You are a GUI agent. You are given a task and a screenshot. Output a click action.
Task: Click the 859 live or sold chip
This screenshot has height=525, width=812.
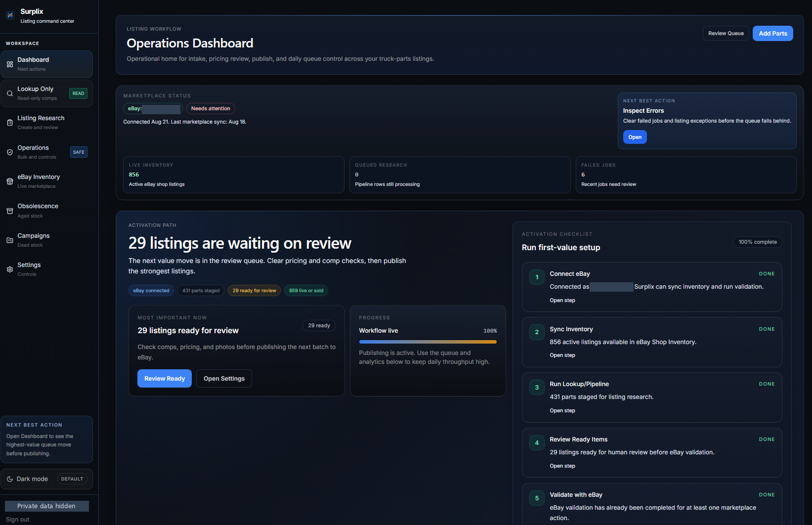tap(306, 291)
